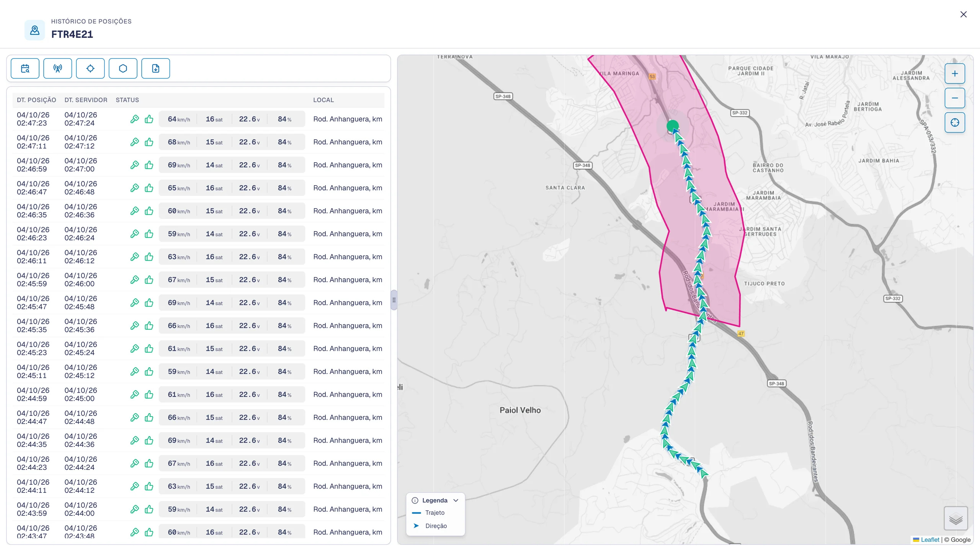Click the 69 km/h value in 02:44:35 row

[179, 440]
